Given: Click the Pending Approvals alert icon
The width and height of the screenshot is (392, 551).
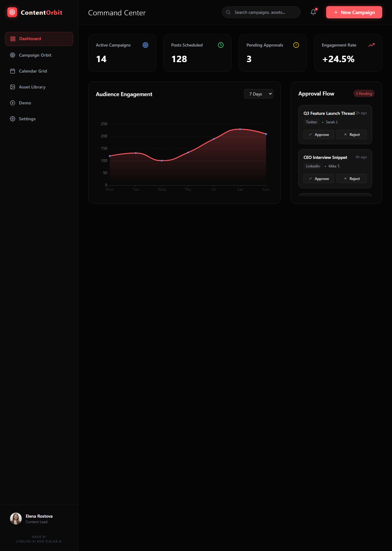Looking at the screenshot, I should [296, 45].
